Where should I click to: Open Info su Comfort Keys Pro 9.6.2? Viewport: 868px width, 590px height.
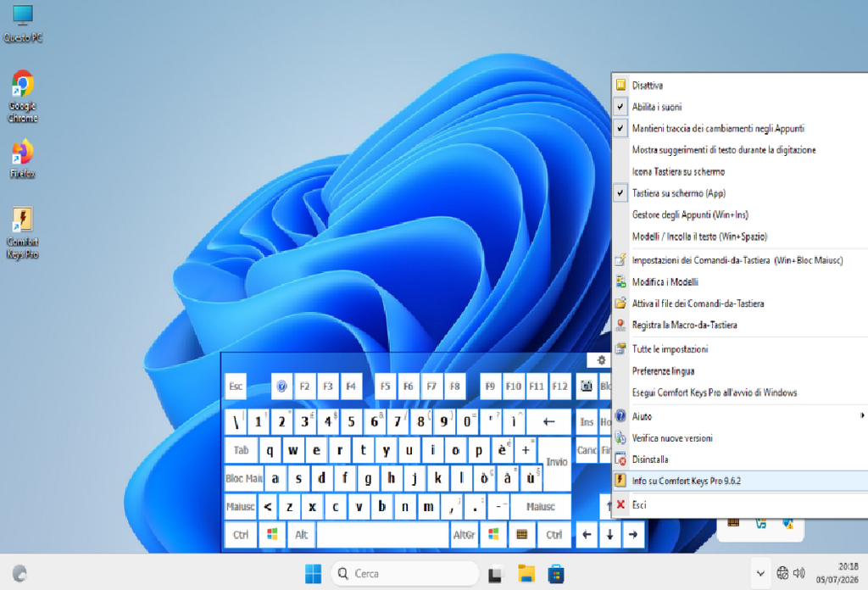click(x=740, y=481)
